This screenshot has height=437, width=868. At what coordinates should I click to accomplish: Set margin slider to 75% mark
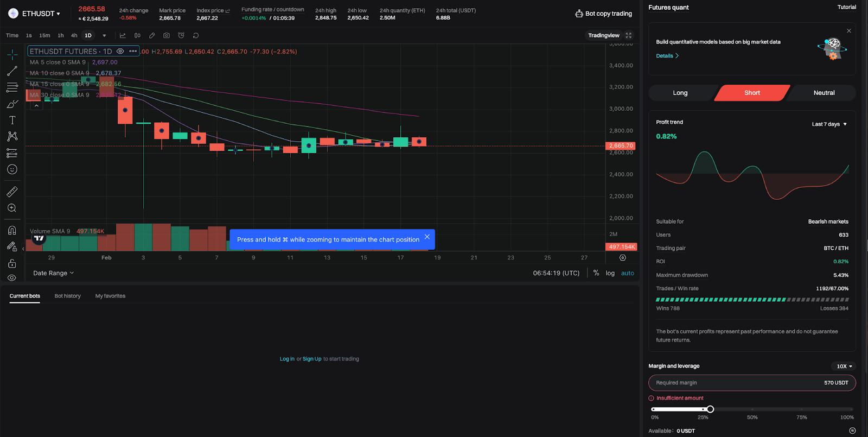[802, 409]
